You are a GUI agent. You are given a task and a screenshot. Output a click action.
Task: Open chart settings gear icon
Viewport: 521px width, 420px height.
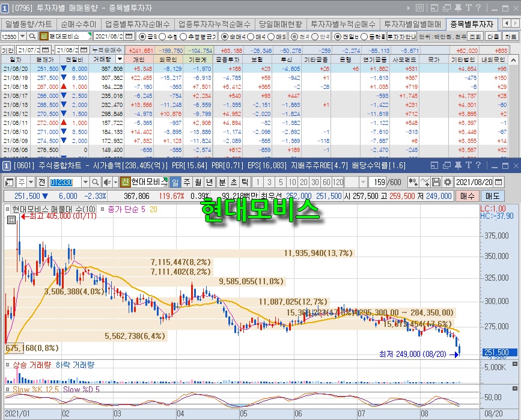pos(448,182)
